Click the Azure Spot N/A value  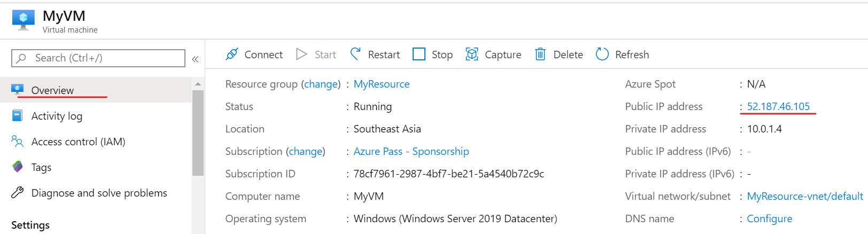[x=756, y=84]
